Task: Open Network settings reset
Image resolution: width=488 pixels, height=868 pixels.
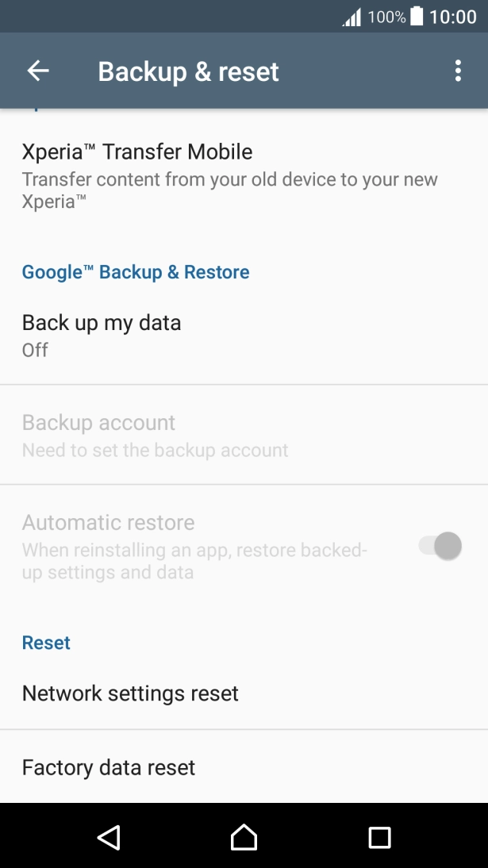Action: coord(129,693)
